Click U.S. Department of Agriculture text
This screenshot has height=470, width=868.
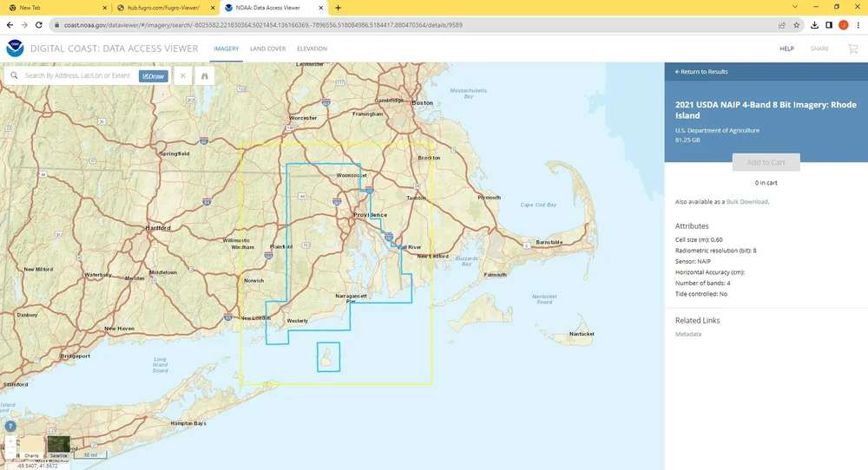point(717,130)
